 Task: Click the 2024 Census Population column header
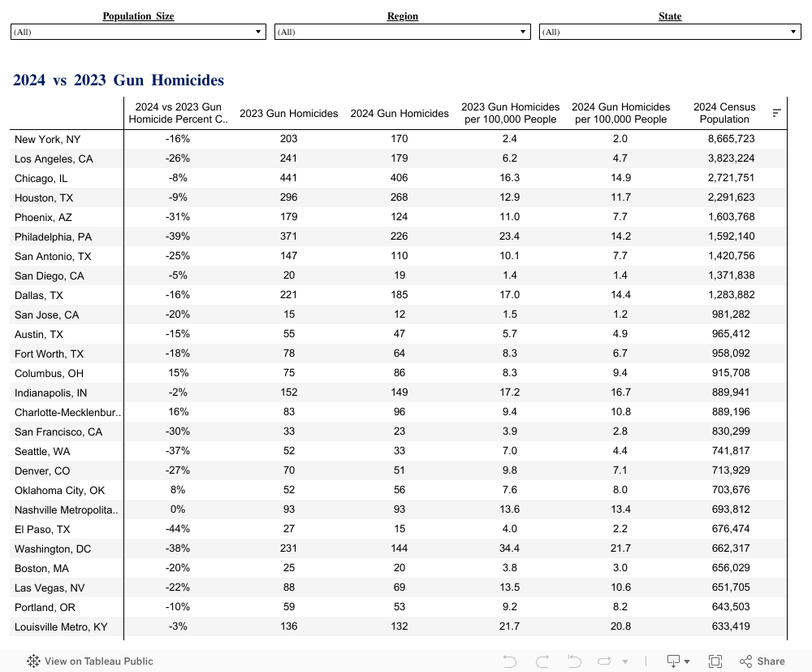[x=724, y=113]
